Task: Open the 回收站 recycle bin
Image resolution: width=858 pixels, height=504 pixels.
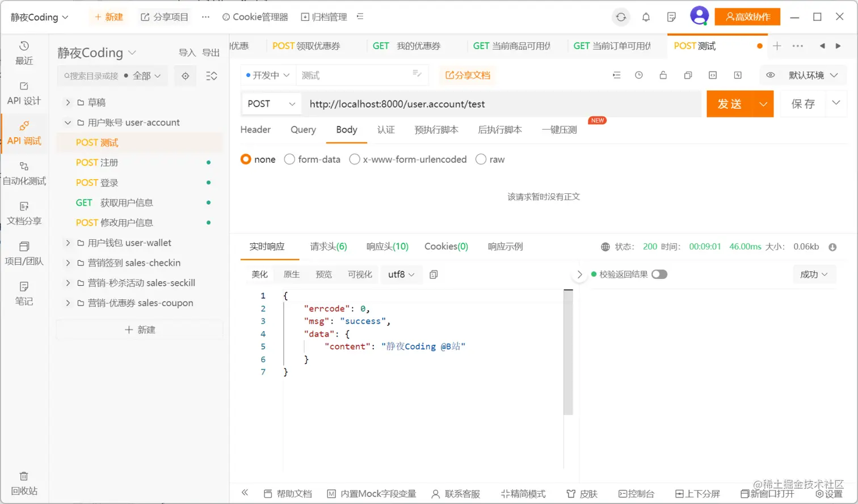Action: coord(24,484)
